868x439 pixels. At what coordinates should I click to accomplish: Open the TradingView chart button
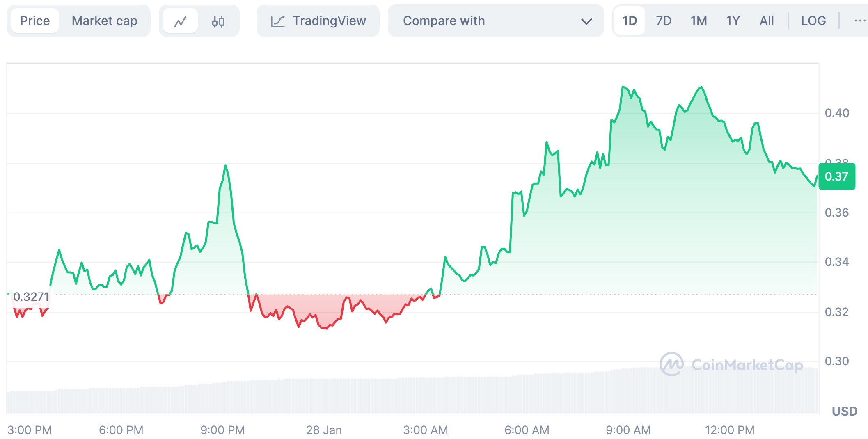(x=318, y=21)
